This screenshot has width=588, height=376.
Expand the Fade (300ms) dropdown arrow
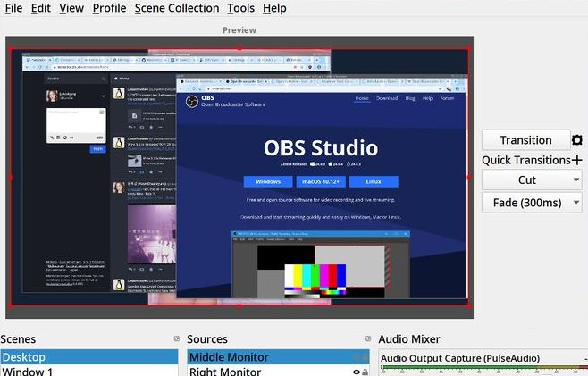point(576,203)
